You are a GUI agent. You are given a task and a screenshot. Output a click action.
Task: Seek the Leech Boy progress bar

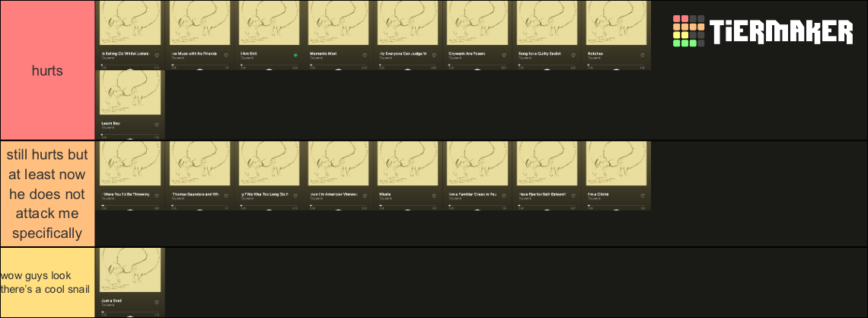tap(131, 135)
